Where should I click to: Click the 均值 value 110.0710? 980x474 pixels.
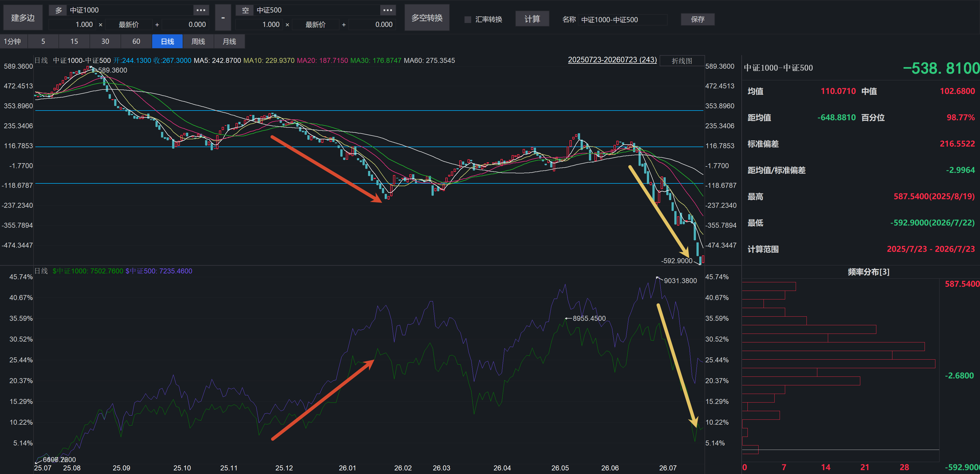(x=838, y=91)
